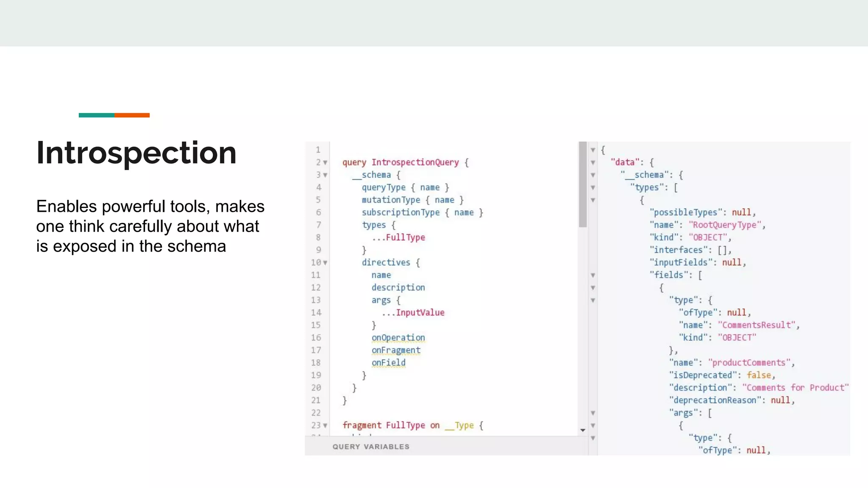Collapse the "__schema" object in results
The image size is (868, 488).
pos(593,175)
